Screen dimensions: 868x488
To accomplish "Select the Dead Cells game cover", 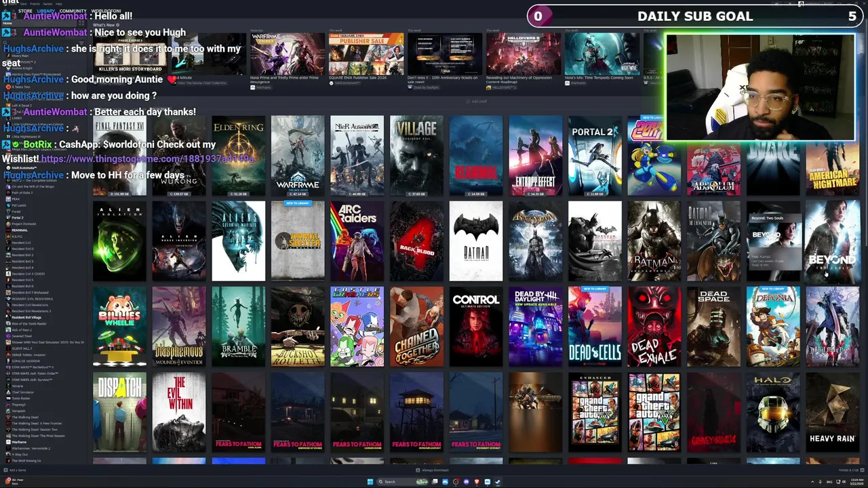I will pos(595,326).
